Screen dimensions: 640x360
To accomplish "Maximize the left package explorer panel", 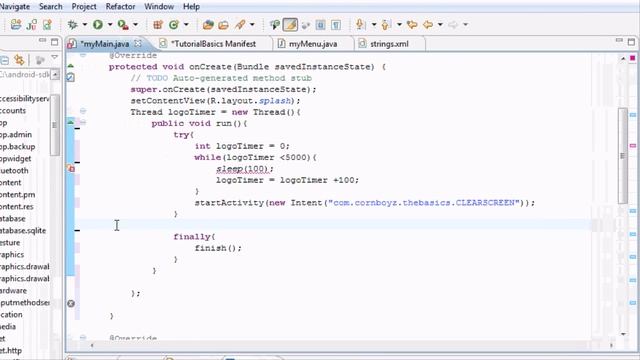I will (x=55, y=41).
